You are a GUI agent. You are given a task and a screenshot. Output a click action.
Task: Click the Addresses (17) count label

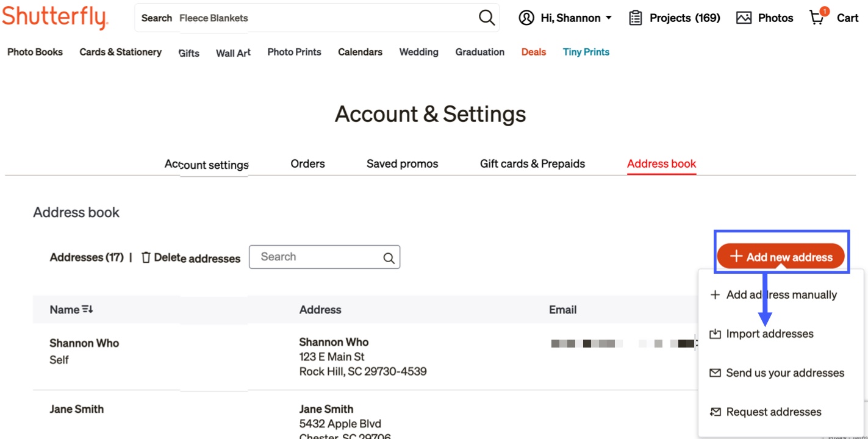(87, 257)
